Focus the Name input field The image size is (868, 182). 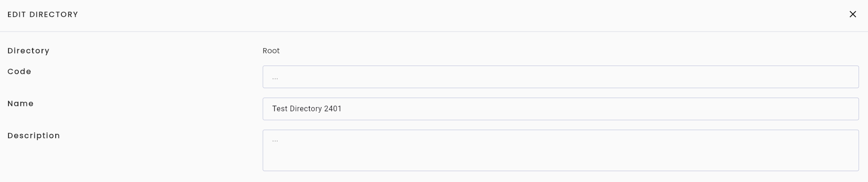560,109
